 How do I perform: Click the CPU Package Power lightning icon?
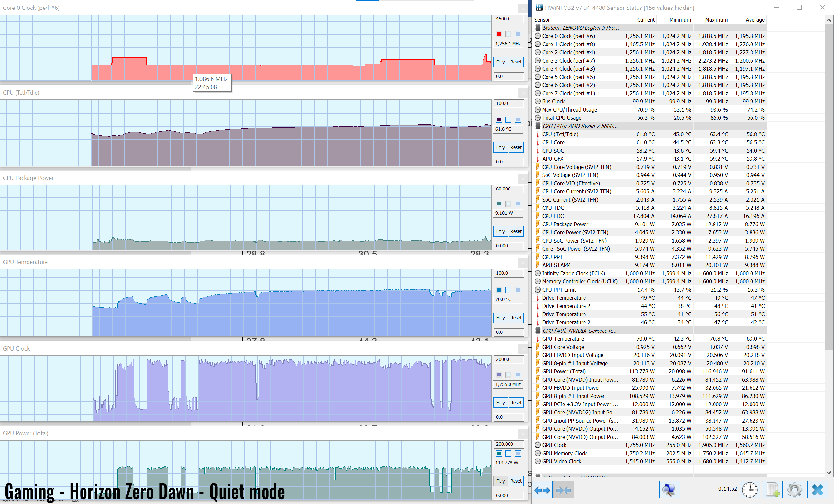[x=537, y=224]
